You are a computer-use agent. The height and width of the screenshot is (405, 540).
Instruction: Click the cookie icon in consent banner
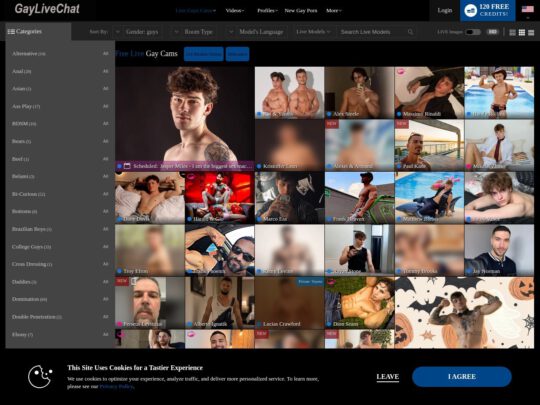coord(40,376)
